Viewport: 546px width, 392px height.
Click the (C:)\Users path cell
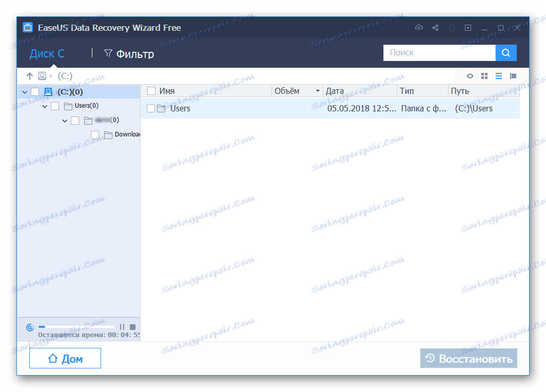(x=474, y=108)
